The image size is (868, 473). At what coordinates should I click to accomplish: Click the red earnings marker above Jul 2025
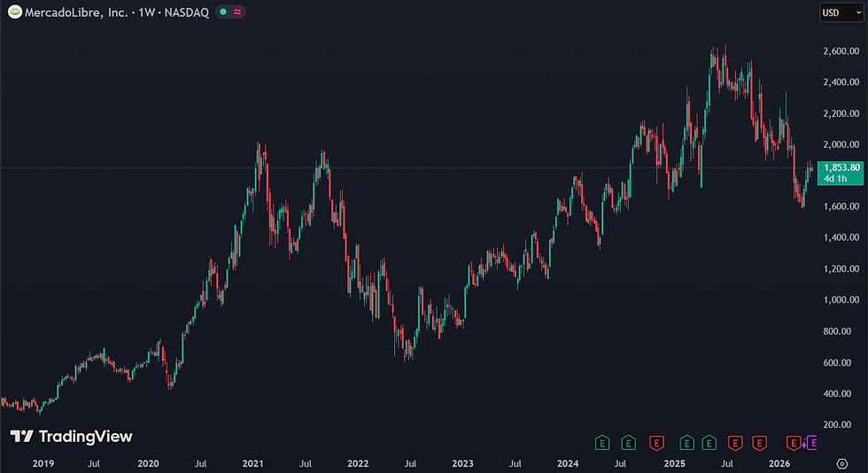click(735, 443)
